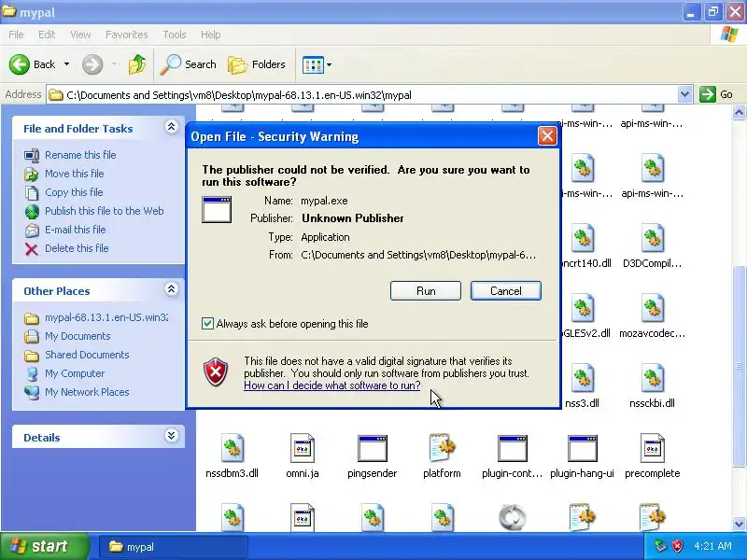Open the Favorites menu
The height and width of the screenshot is (560, 747).
point(127,35)
